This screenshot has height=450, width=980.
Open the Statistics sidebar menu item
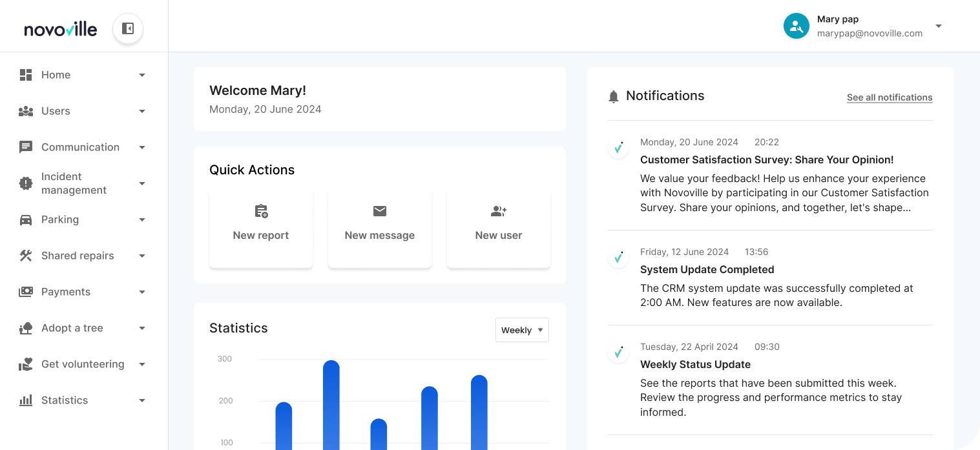[x=65, y=400]
